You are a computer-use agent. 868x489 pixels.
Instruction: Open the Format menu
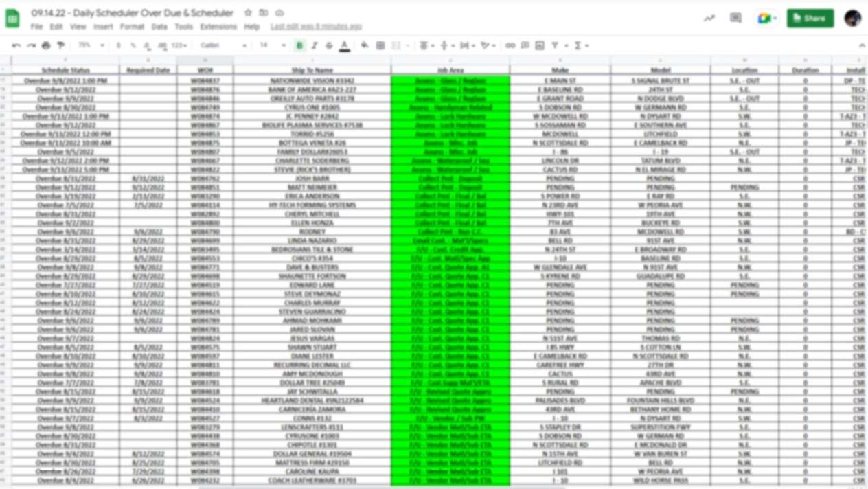132,27
